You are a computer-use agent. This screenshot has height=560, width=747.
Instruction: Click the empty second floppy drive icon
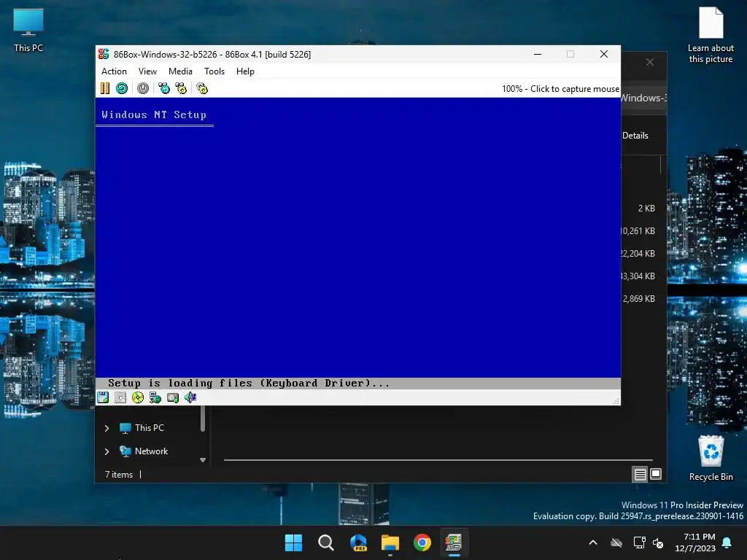(x=120, y=397)
